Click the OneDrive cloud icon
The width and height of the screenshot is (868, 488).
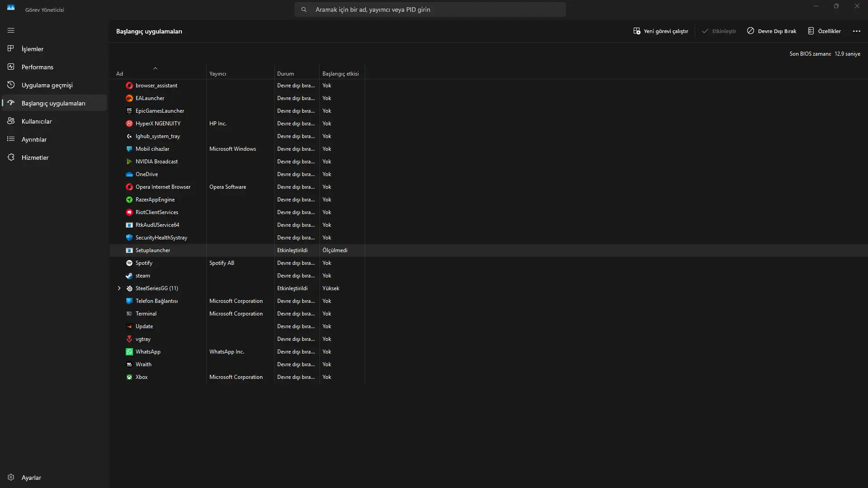(x=129, y=174)
